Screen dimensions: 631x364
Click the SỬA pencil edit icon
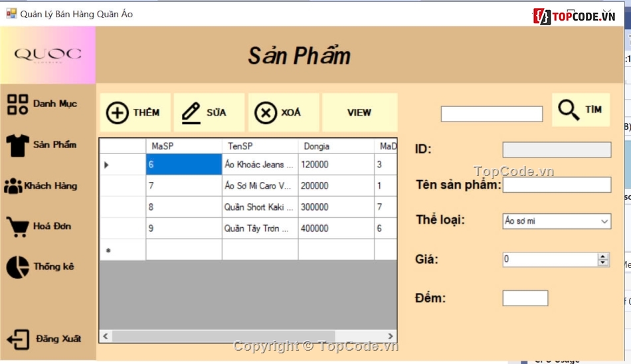191,113
